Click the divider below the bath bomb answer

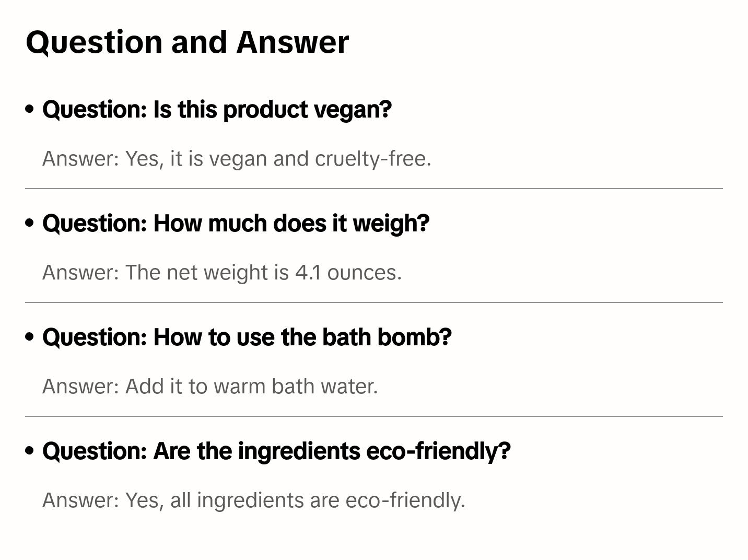[374, 416]
